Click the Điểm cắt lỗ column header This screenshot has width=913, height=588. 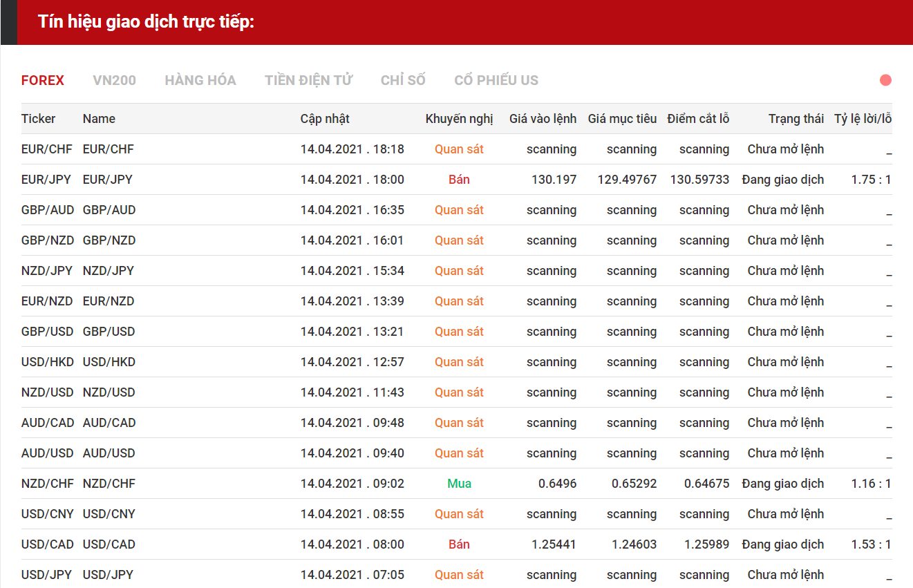698,119
